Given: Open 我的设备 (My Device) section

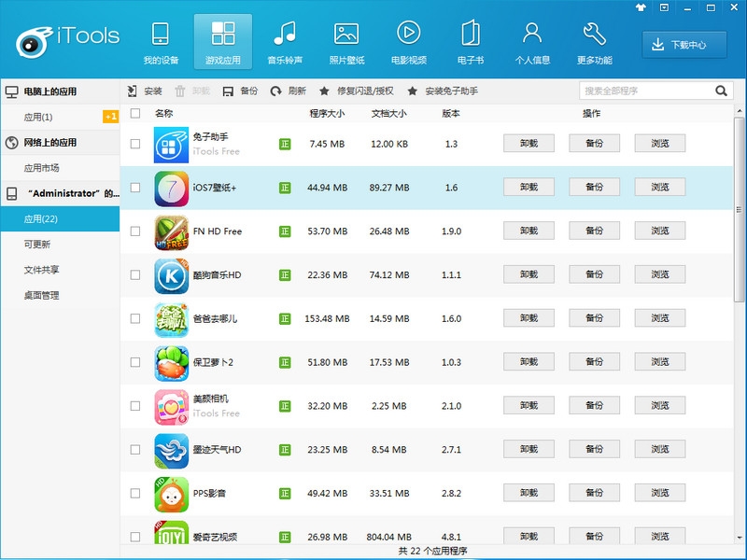Looking at the screenshot, I should [161, 43].
